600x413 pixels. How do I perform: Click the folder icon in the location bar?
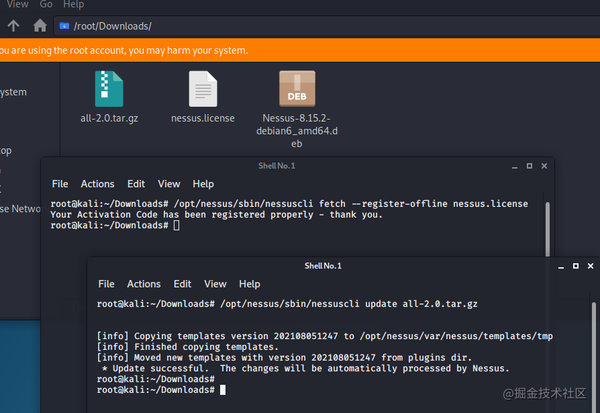65,25
